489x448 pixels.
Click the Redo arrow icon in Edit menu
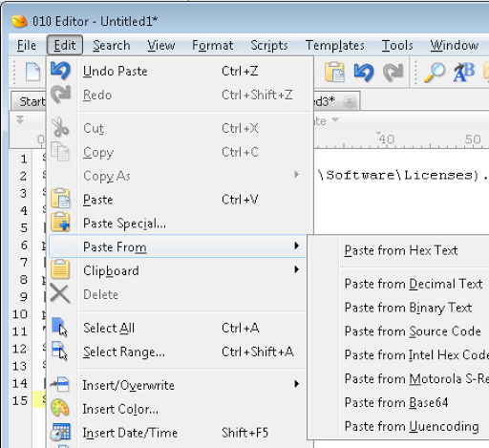pyautogui.click(x=60, y=95)
